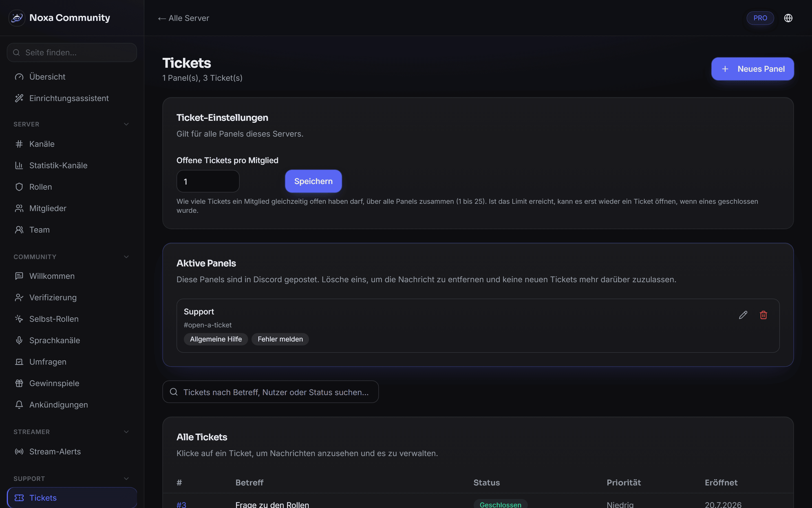Click the Einrichtungsassistent magic wand icon

[x=19, y=98]
